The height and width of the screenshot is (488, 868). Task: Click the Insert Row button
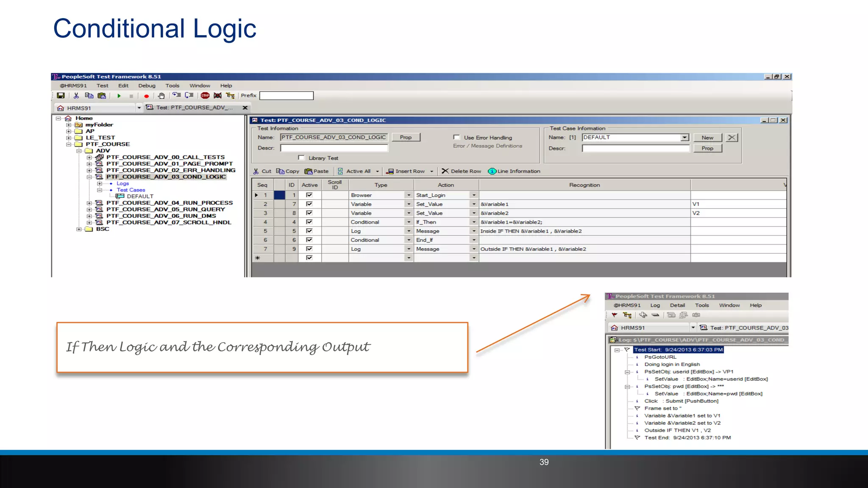click(406, 171)
